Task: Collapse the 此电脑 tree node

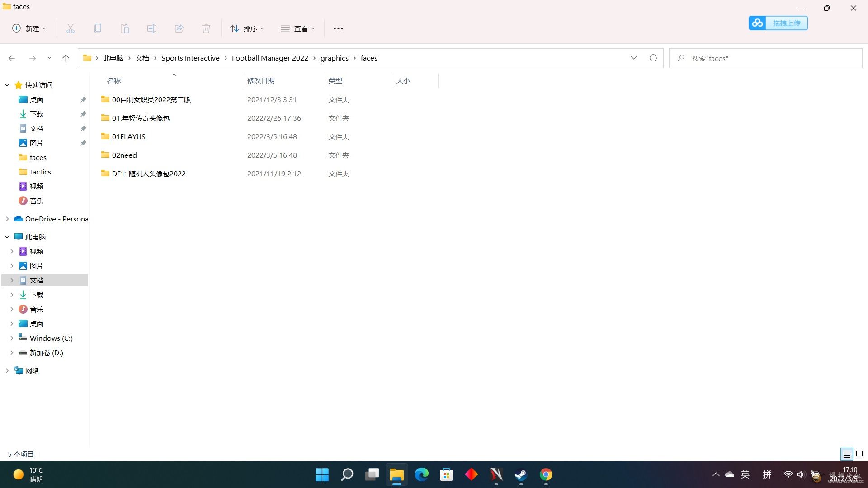Action: pos(7,237)
